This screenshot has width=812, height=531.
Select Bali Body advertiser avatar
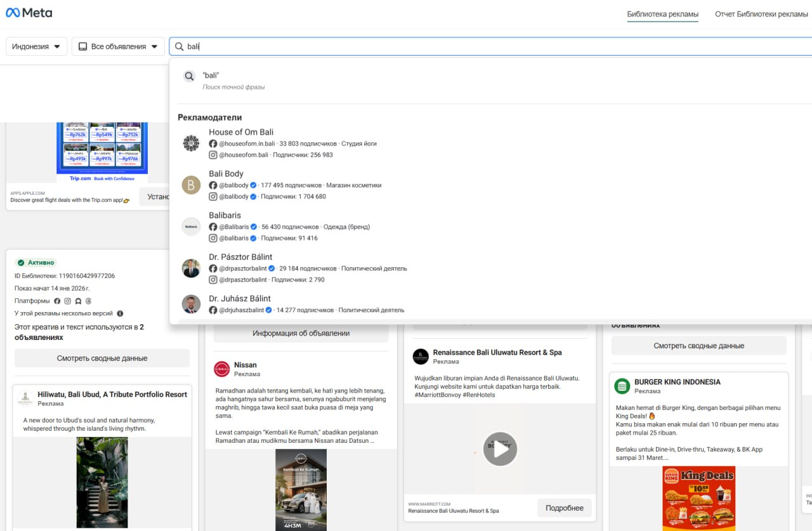pyautogui.click(x=191, y=185)
